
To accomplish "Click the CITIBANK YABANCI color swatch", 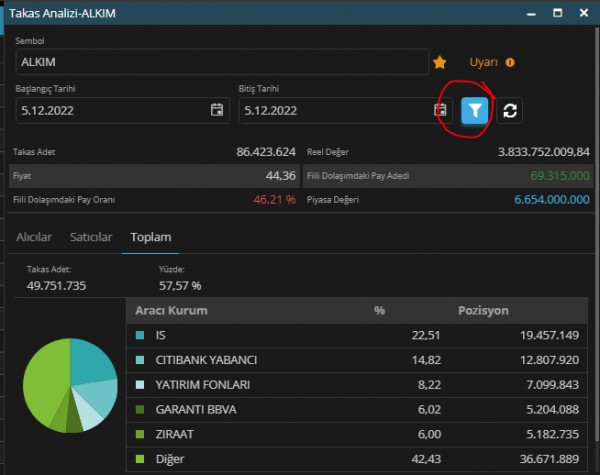I will pos(140,360).
